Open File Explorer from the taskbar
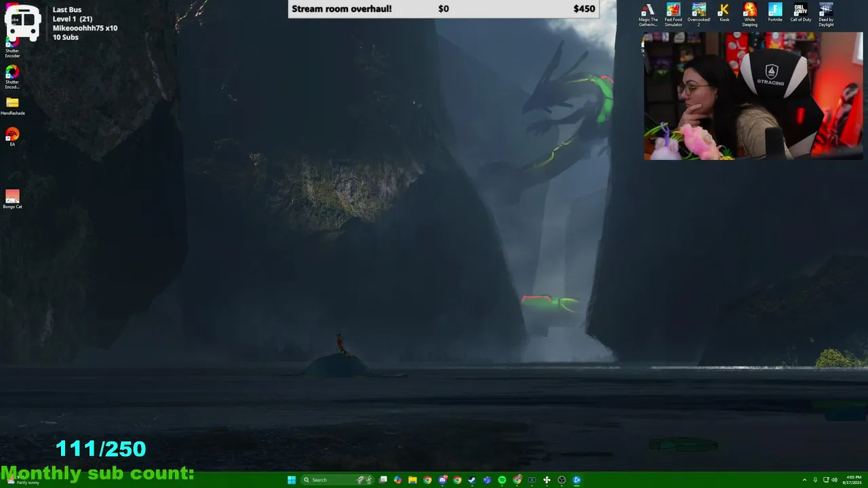The height and width of the screenshot is (488, 868). [x=412, y=480]
